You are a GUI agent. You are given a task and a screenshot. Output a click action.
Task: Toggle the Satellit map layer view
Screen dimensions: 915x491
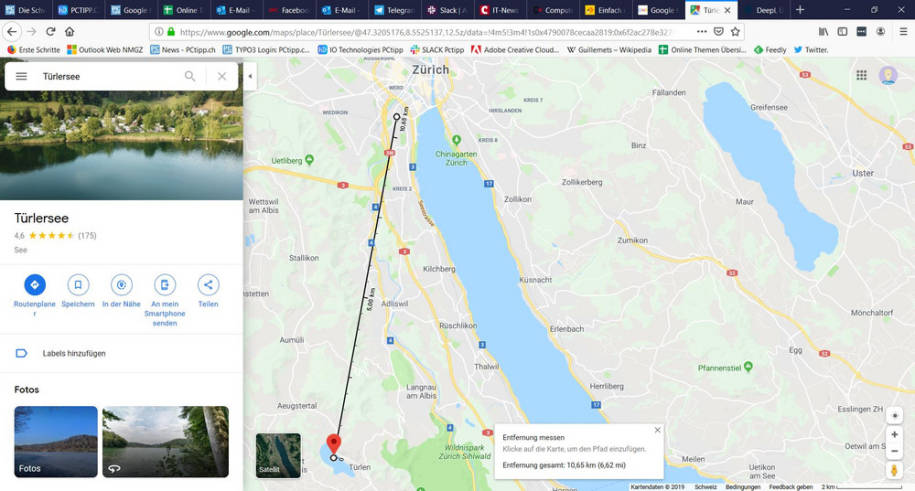point(278,455)
